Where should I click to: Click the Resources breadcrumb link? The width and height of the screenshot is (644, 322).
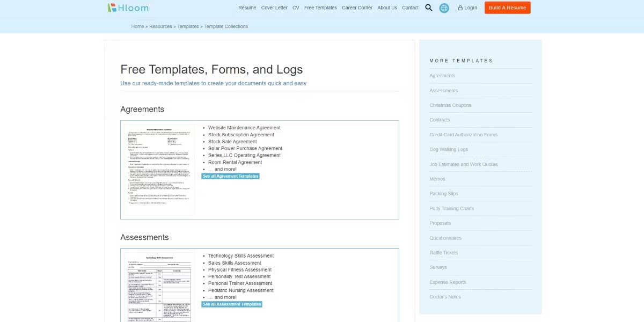160,26
